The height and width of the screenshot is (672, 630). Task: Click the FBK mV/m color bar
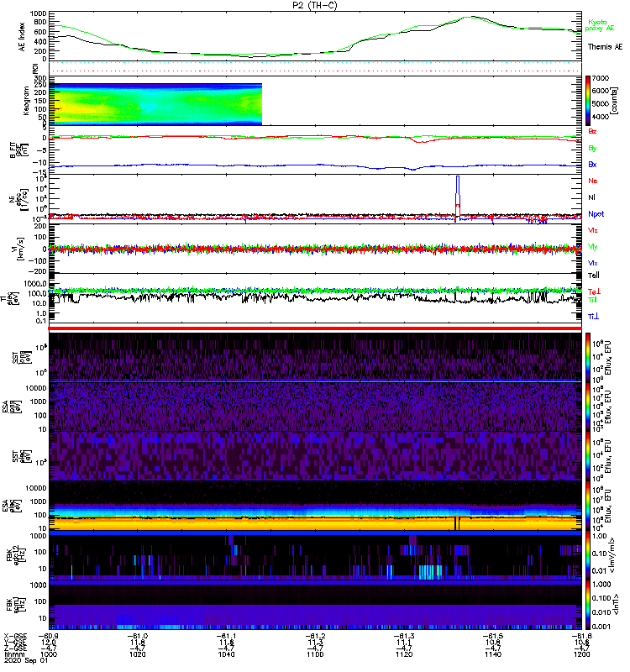coord(588,555)
